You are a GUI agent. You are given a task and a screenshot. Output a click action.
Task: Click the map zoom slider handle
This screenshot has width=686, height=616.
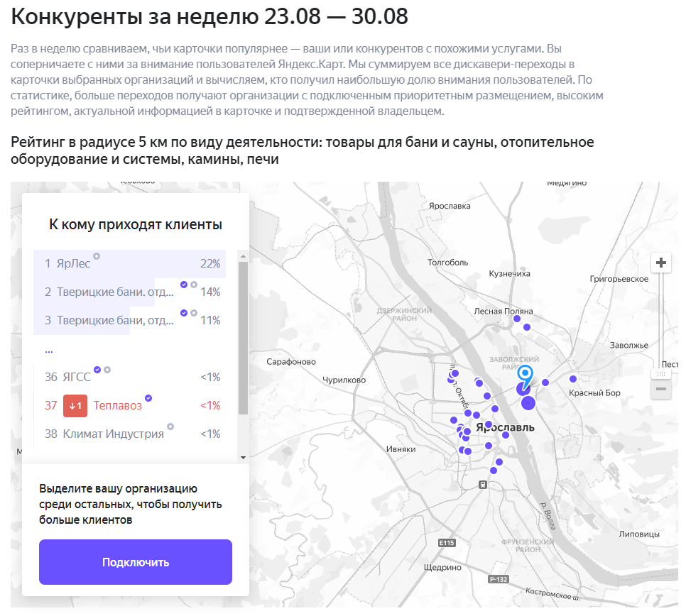click(x=661, y=374)
